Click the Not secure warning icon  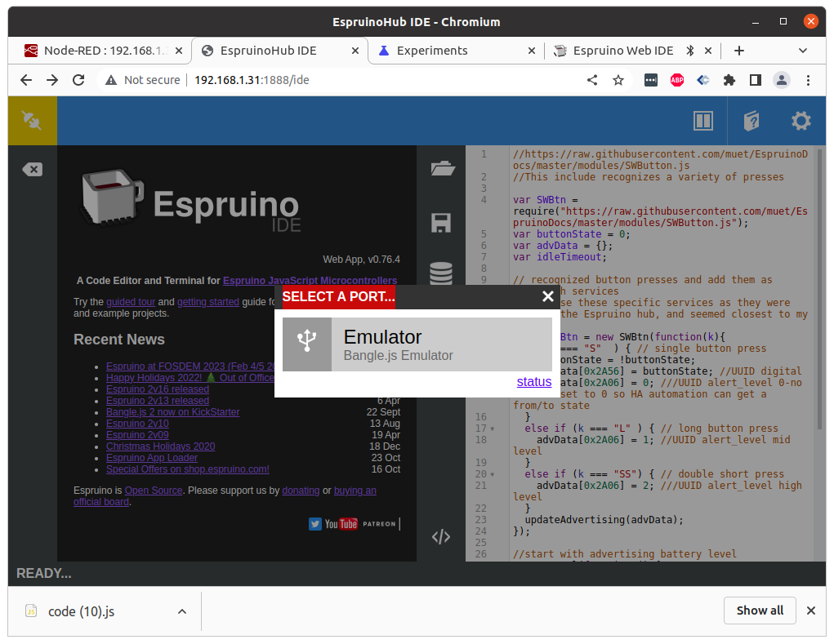[110, 80]
